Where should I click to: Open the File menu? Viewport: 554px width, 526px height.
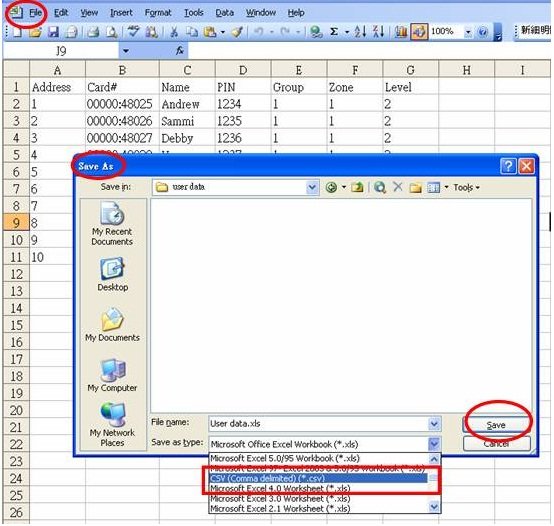pos(35,13)
